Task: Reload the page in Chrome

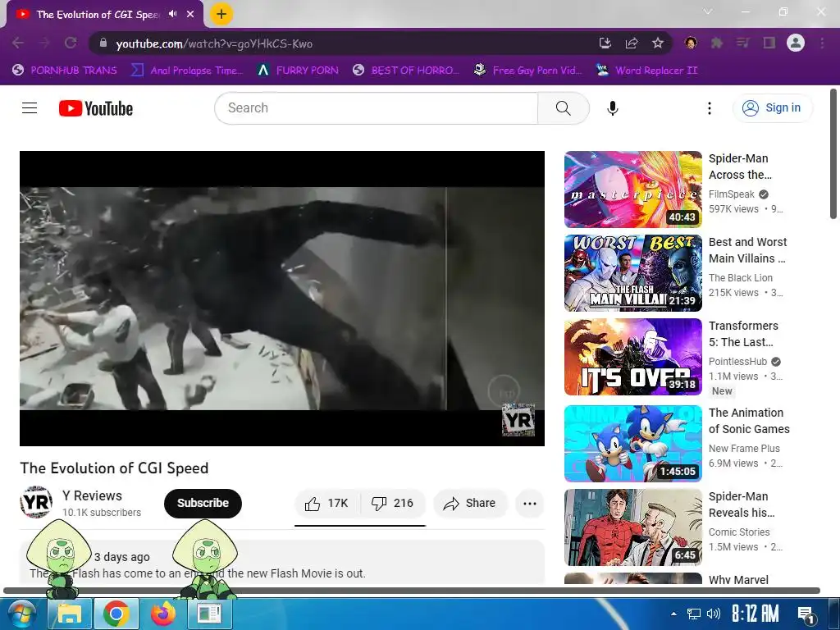Action: (x=71, y=43)
